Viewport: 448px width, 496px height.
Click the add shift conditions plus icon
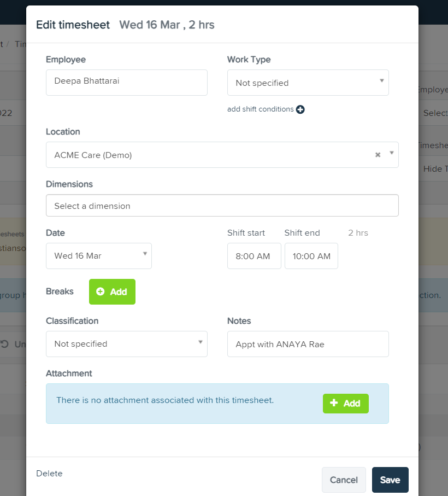tap(300, 109)
